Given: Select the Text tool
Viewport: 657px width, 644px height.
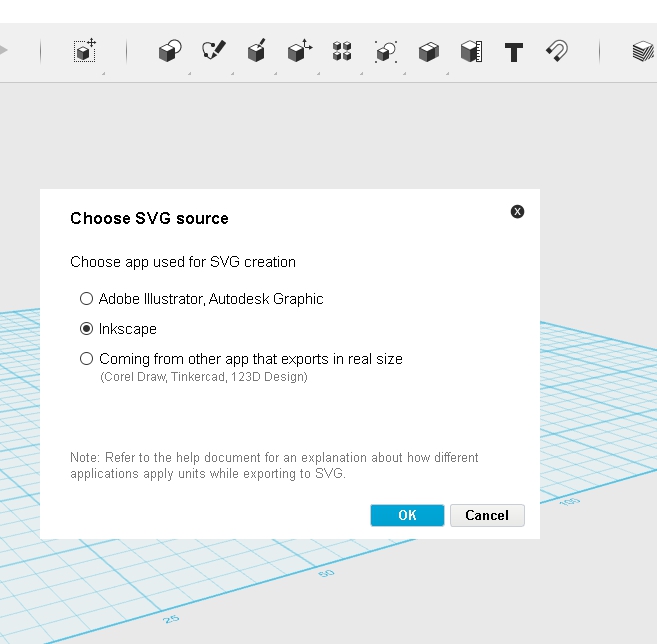Looking at the screenshot, I should 514,52.
